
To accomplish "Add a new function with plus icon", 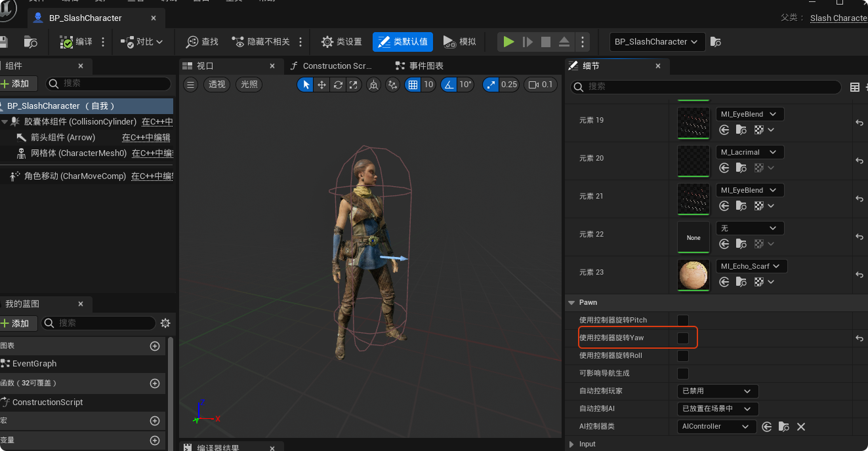I will tap(155, 383).
